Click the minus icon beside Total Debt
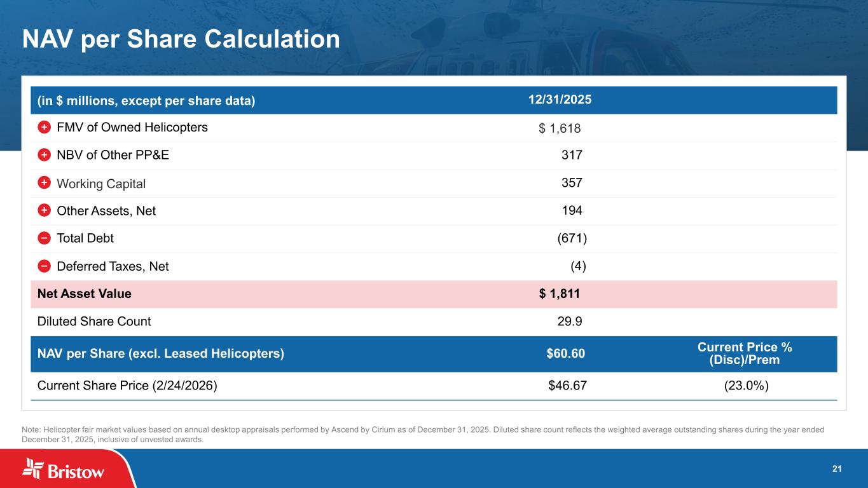This screenshot has height=488, width=868. coord(43,238)
